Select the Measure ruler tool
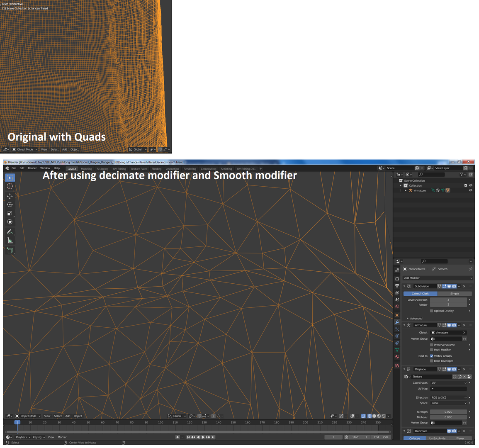Image resolution: width=479 pixels, height=448 pixels. 10,241
